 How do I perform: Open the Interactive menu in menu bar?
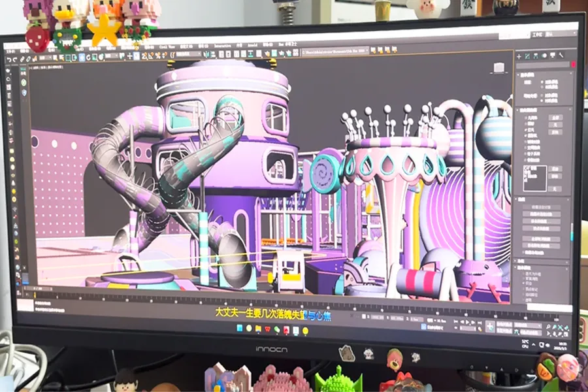[222, 46]
